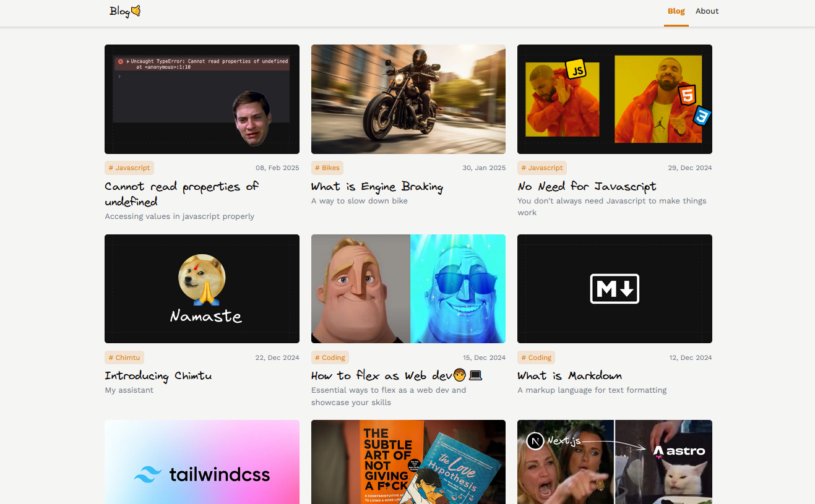The width and height of the screenshot is (815, 504).
Task: Open the console TypeError thumbnail
Action: pos(202,99)
